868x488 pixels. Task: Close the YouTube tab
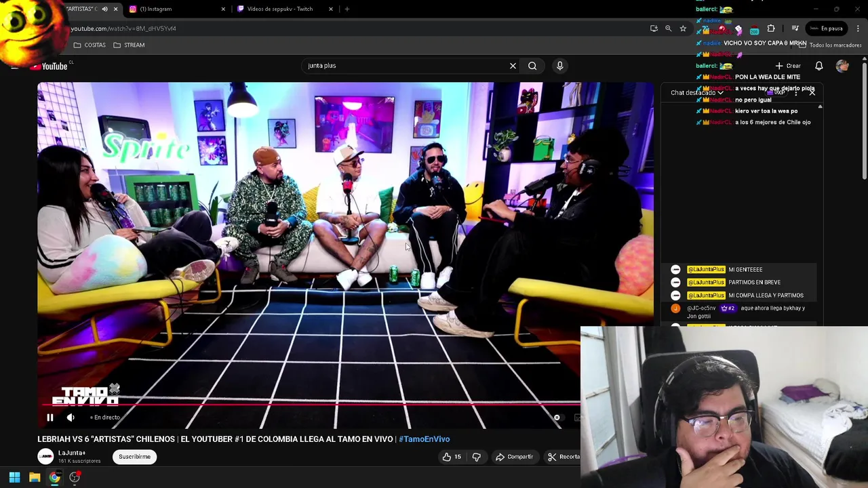pos(115,9)
